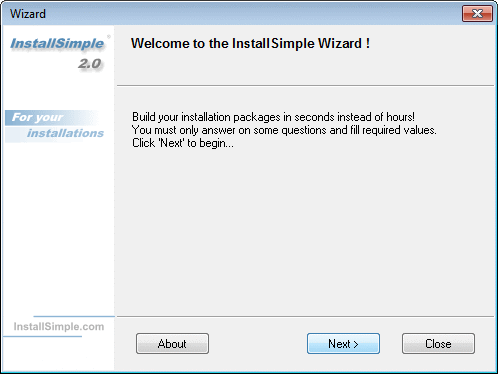The height and width of the screenshot is (374, 498).
Task: Close the Wizard window with red X
Action: (x=477, y=14)
